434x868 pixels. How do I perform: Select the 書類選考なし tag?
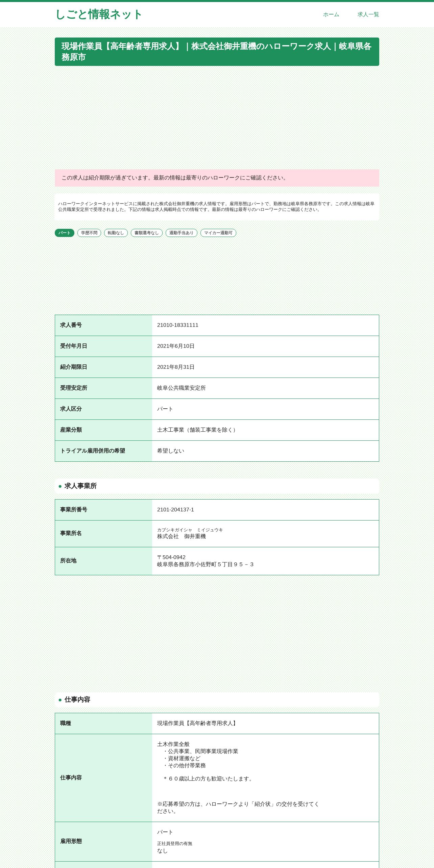coord(147,233)
